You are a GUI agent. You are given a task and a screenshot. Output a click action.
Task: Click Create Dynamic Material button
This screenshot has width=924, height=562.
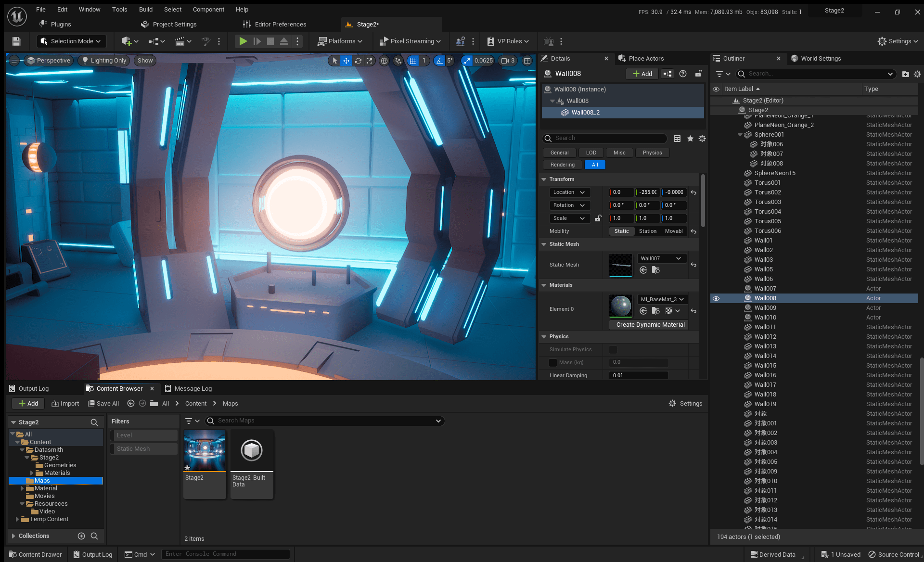coord(650,325)
